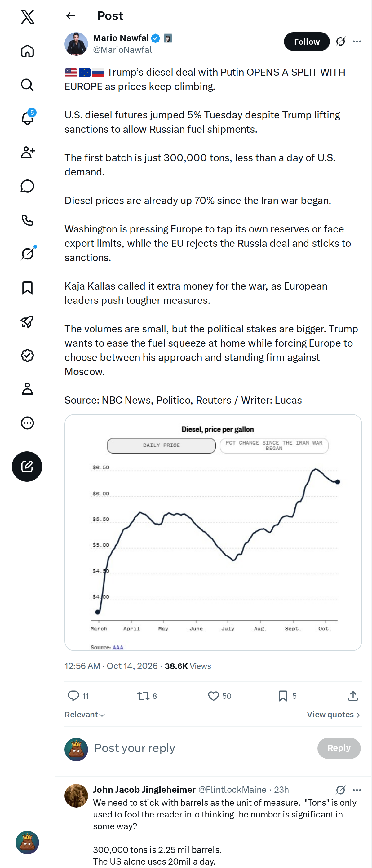372x868 pixels.
Task: Open Bookmarks icon in sidebar
Action: point(27,288)
